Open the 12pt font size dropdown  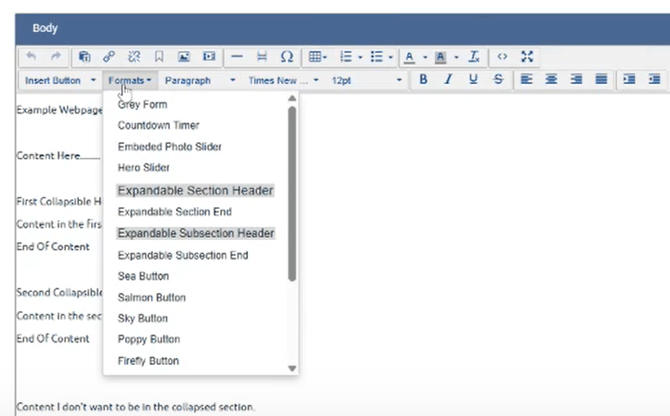coord(366,80)
